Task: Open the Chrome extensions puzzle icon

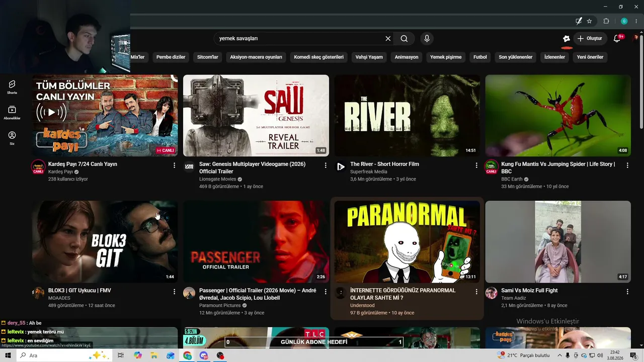Action: coord(606,21)
